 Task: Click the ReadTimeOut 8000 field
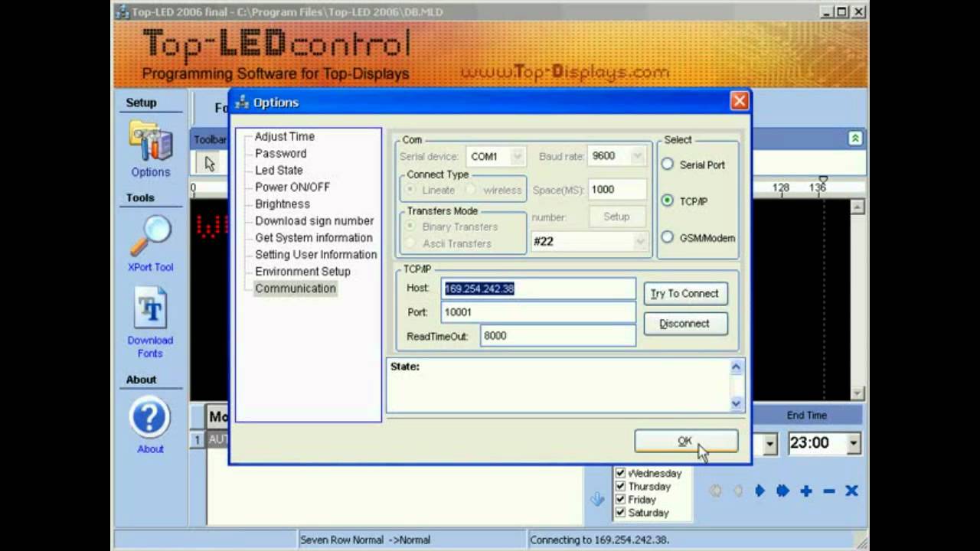point(558,336)
